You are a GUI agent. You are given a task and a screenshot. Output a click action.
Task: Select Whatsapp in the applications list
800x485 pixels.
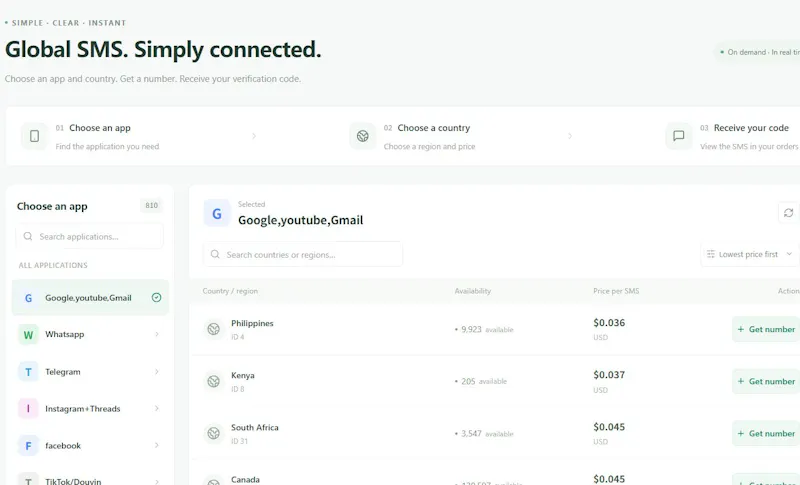click(x=90, y=335)
